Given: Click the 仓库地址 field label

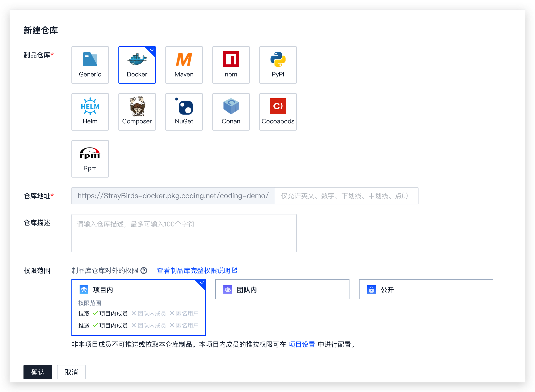Looking at the screenshot, I should click(37, 196).
